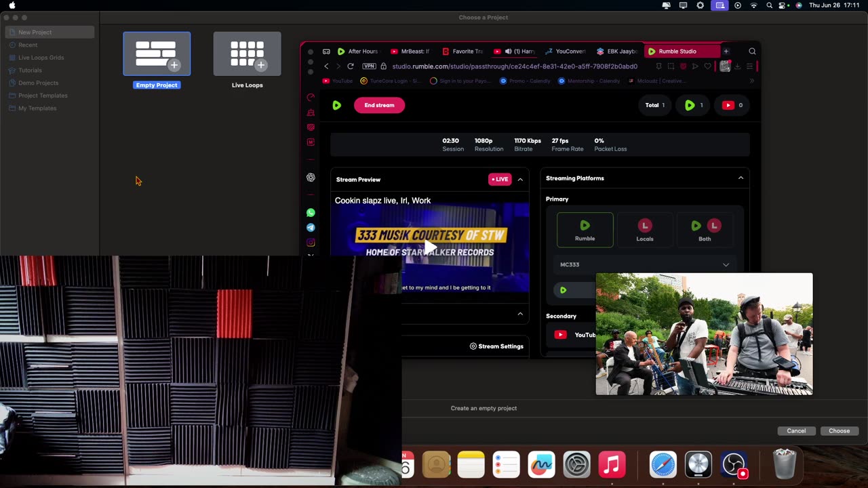Open Tutorials in the sidebar

30,70
